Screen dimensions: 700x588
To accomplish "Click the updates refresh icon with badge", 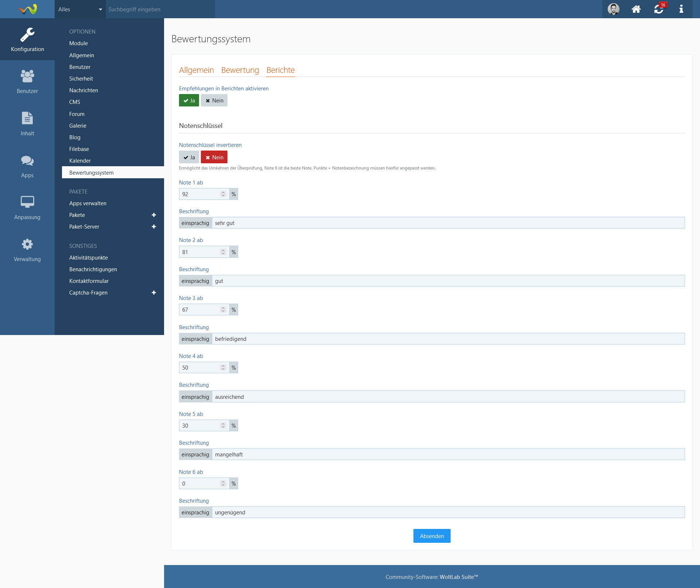I will [659, 9].
